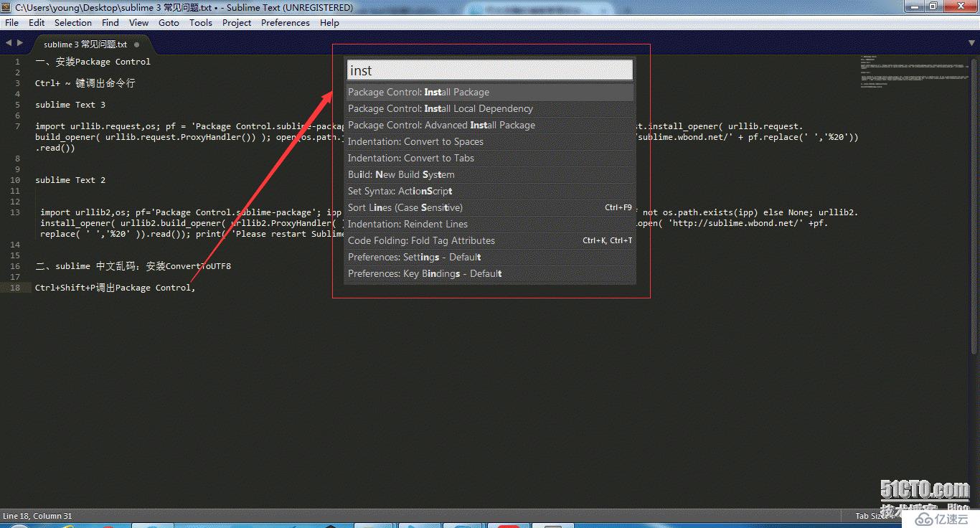This screenshot has height=528, width=980.
Task: Choose Package Control: Install Package
Action: click(490, 92)
